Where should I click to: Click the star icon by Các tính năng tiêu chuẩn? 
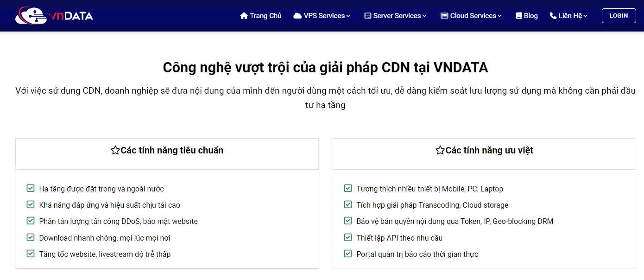coord(115,150)
